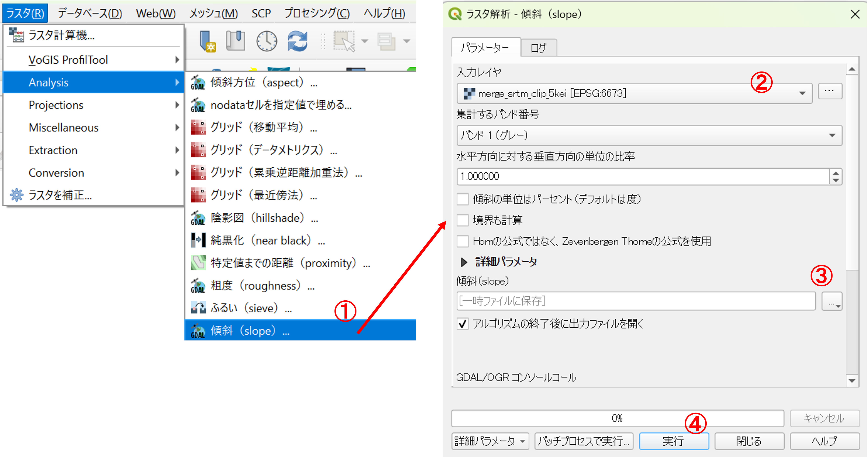868x457 pixels.
Task: Click the near black icon
Action: 198,240
